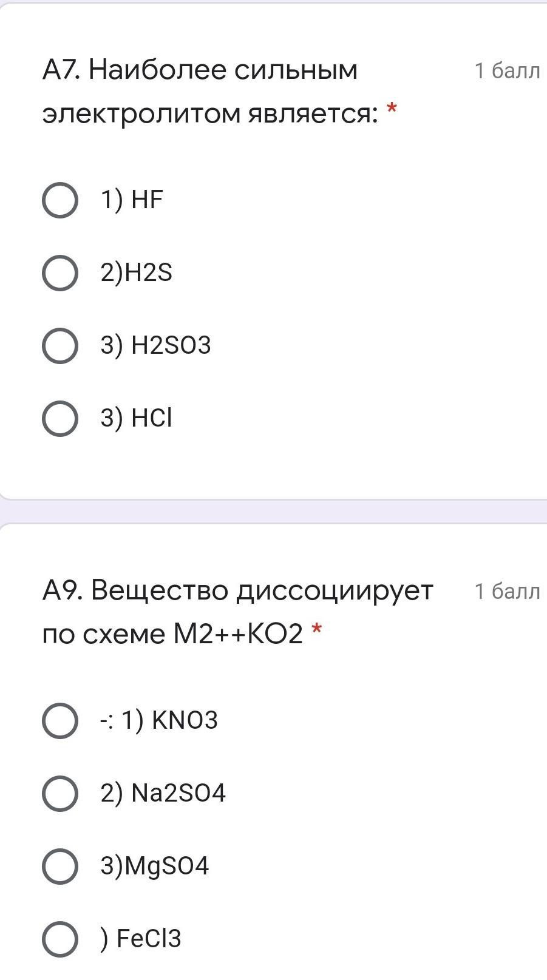The width and height of the screenshot is (547, 980).
Task: Click the "3) H2SO3" answer label
Action: 155,345
